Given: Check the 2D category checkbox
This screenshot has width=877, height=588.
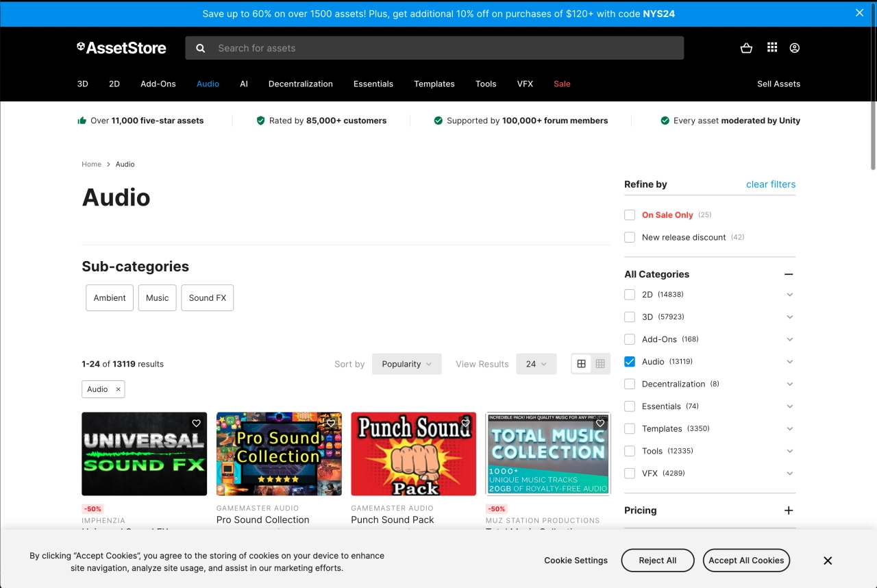Looking at the screenshot, I should coord(630,295).
